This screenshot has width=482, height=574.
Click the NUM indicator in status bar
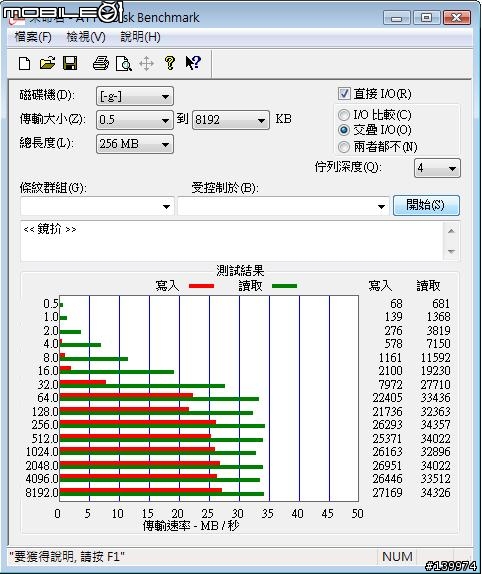[397, 556]
